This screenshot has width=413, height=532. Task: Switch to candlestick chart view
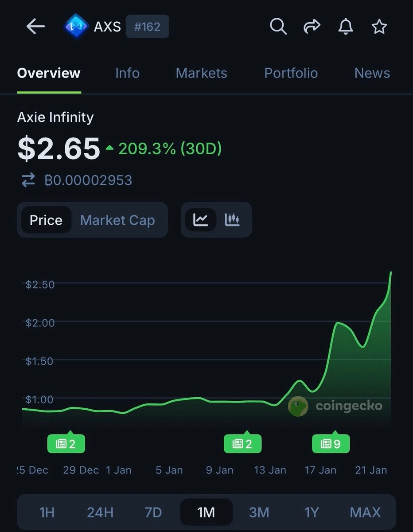(x=232, y=219)
